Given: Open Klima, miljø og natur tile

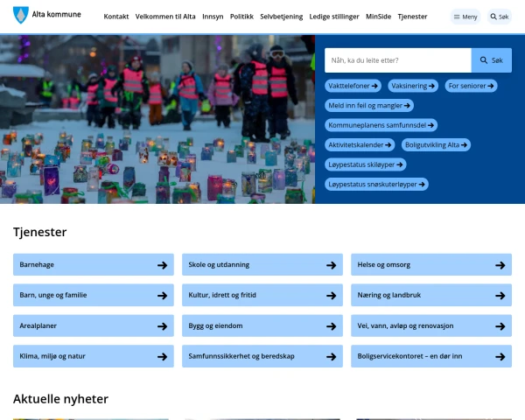Looking at the screenshot, I should point(92,357).
